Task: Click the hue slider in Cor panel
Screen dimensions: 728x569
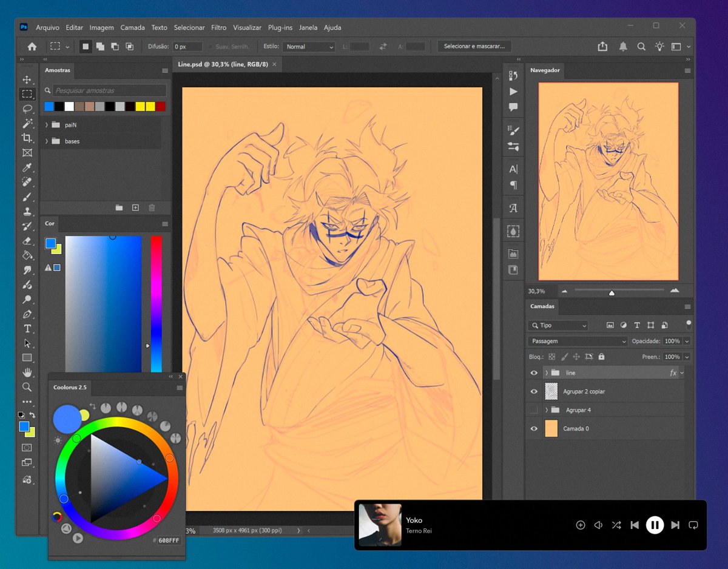Action: [157, 303]
